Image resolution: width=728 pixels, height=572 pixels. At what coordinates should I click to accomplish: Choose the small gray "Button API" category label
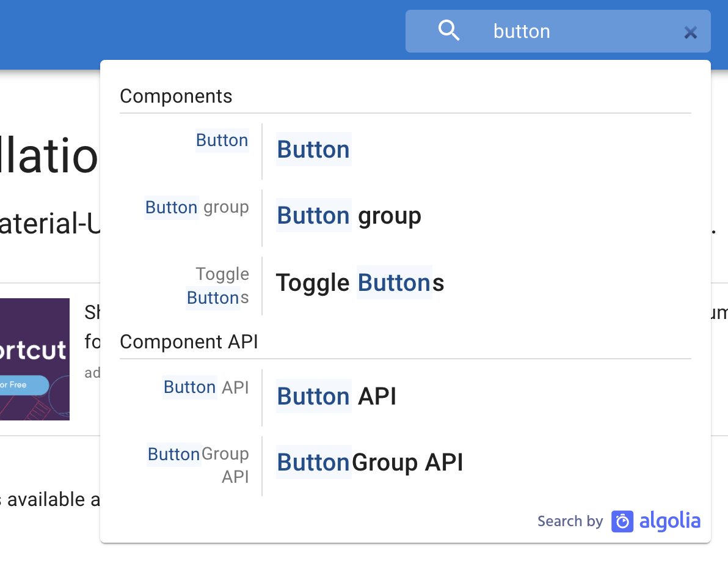pyautogui.click(x=206, y=387)
